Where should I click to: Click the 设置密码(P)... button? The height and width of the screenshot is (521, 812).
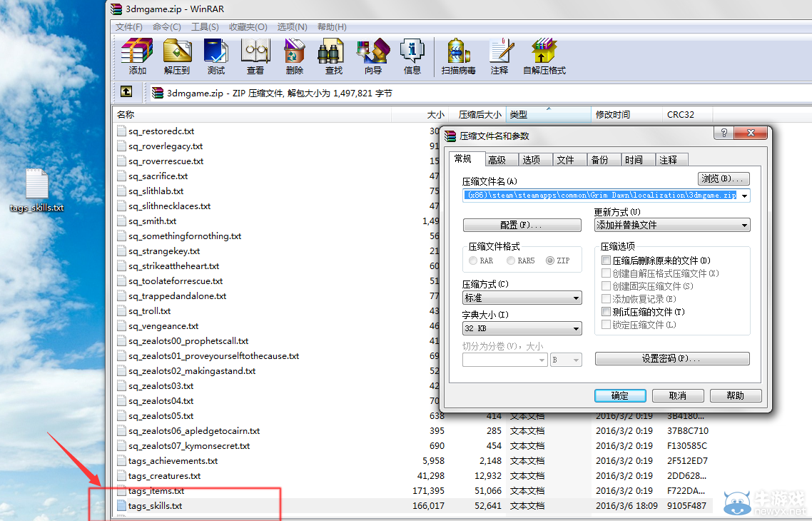672,358
